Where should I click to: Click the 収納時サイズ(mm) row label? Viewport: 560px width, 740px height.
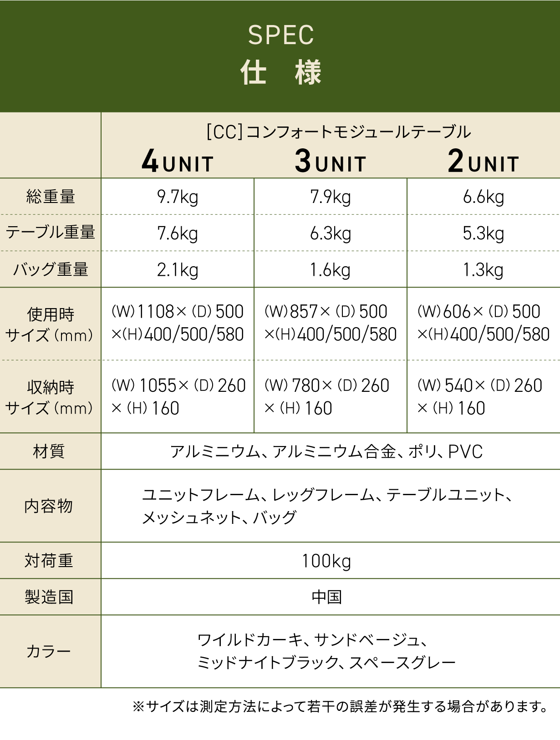tap(50, 397)
